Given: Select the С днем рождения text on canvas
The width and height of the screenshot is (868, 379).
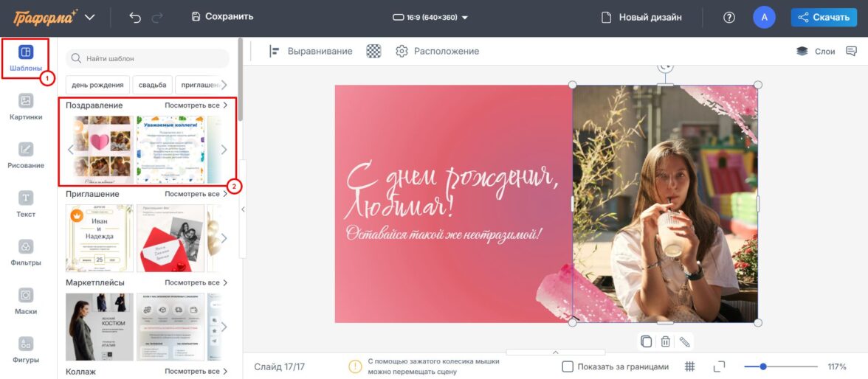Looking at the screenshot, I should click(450, 189).
